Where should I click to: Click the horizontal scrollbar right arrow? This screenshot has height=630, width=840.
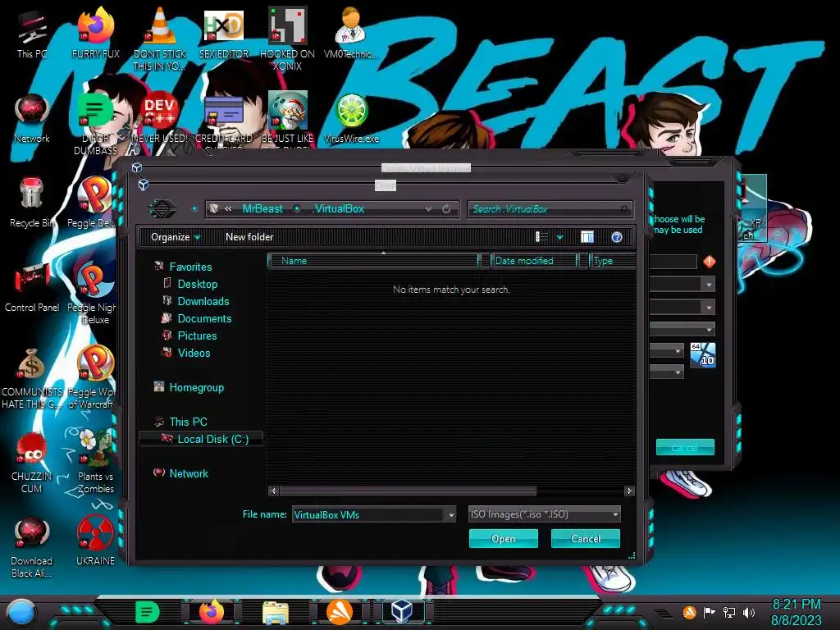point(629,491)
